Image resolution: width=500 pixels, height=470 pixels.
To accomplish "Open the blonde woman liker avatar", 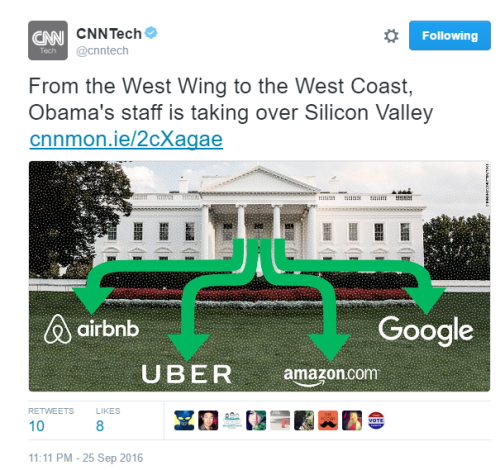I will pyautogui.click(x=352, y=420).
